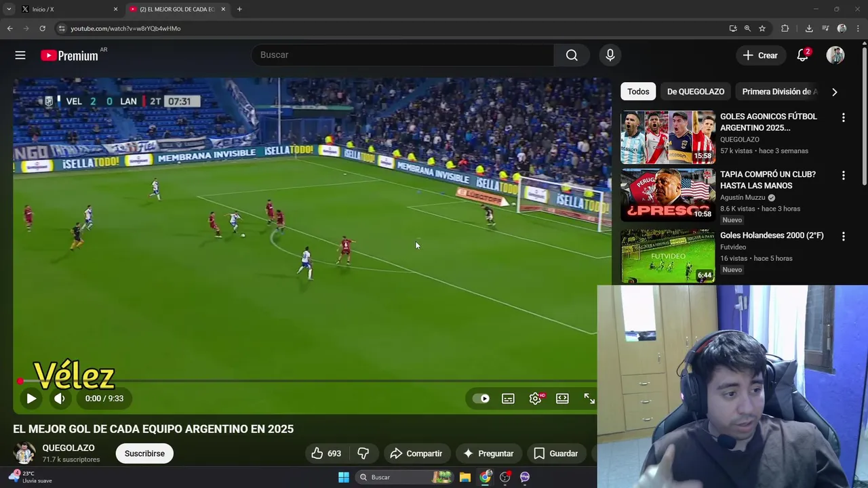
Task: Open the Goles Agonicos video thumbnail
Action: [668, 137]
